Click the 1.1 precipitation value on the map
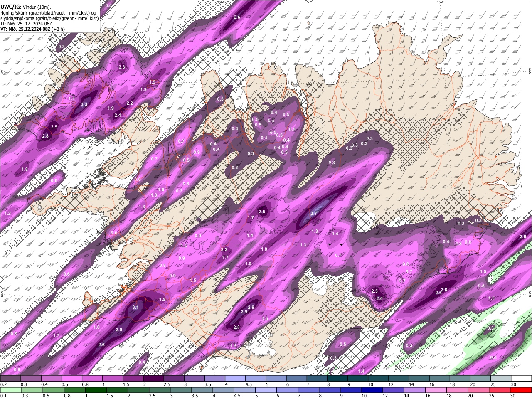Viewport: 532px width, 399px height. point(71,99)
